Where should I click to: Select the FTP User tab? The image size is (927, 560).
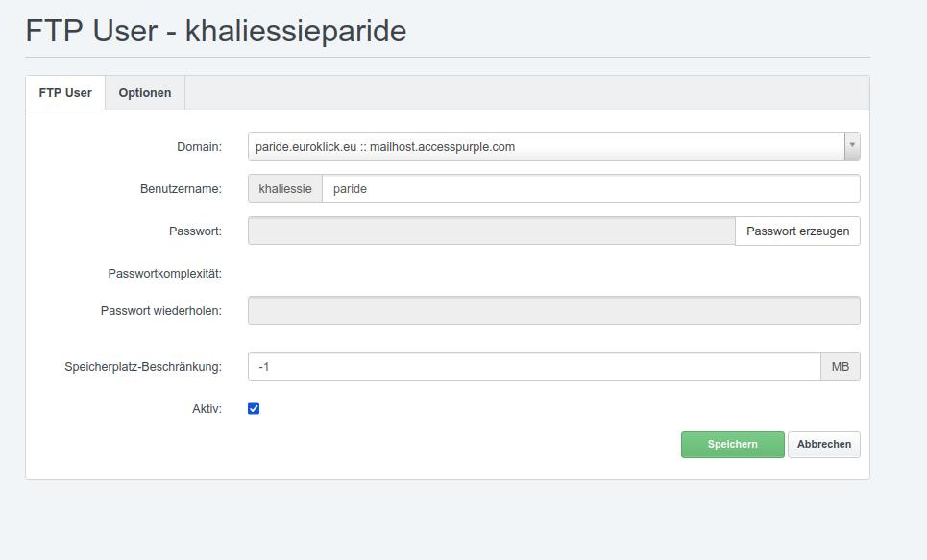click(65, 93)
